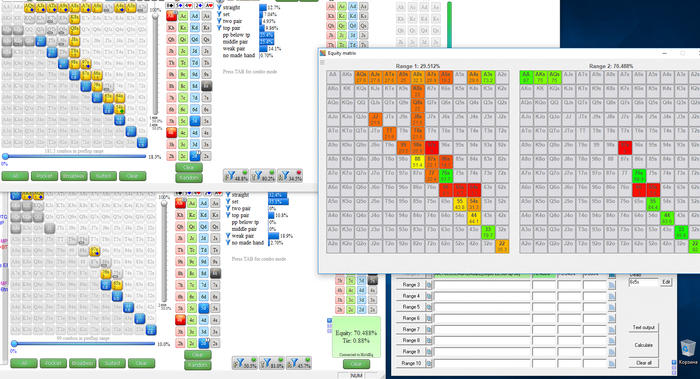Click the Text output button
Image resolution: width=700 pixels, height=379 pixels.
pyautogui.click(x=643, y=327)
